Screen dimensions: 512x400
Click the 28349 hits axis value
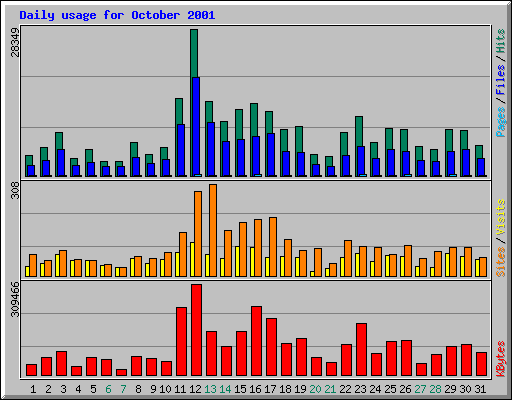pos(15,42)
